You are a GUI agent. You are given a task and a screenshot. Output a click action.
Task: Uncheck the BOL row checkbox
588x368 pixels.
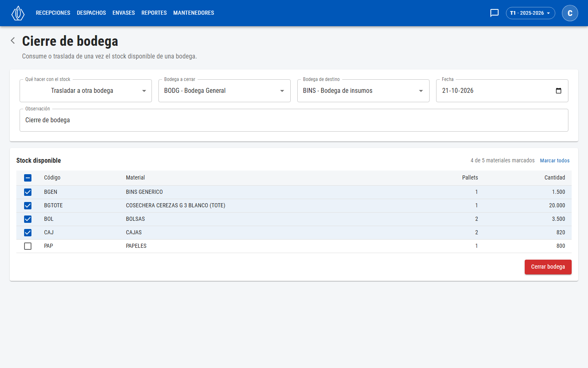click(x=28, y=219)
